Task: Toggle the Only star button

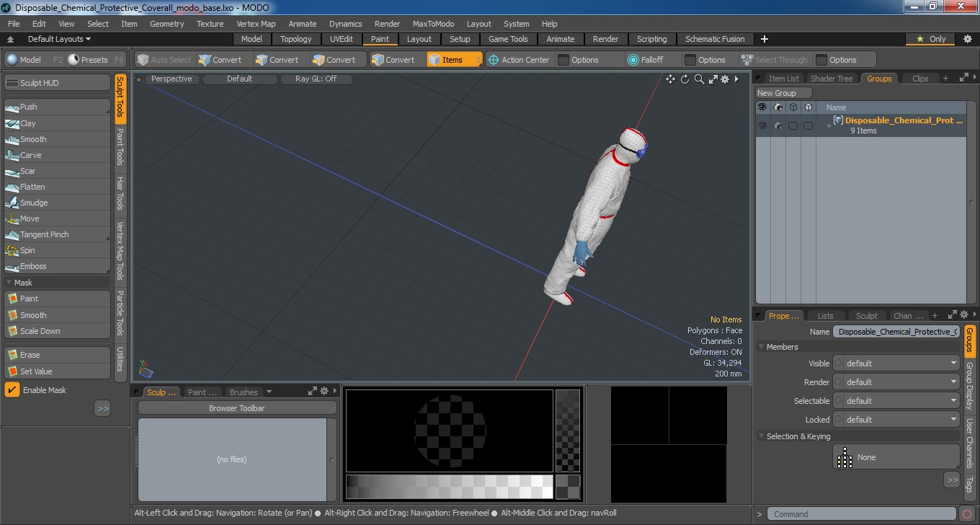Action: click(x=931, y=39)
